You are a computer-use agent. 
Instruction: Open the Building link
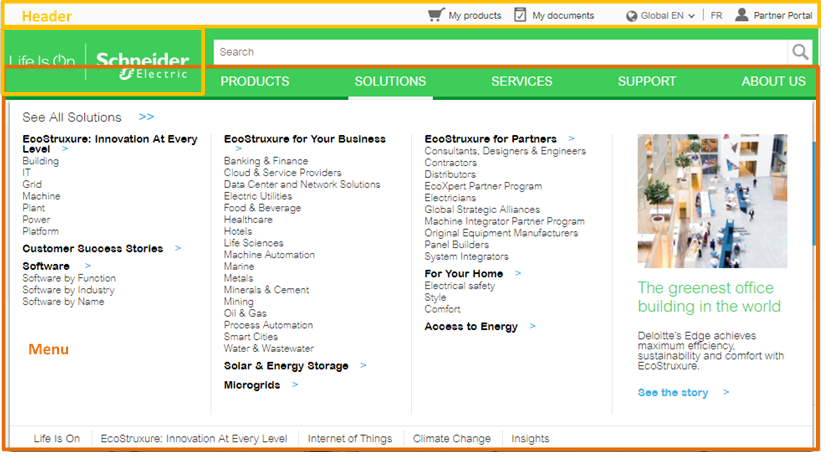pyautogui.click(x=41, y=161)
